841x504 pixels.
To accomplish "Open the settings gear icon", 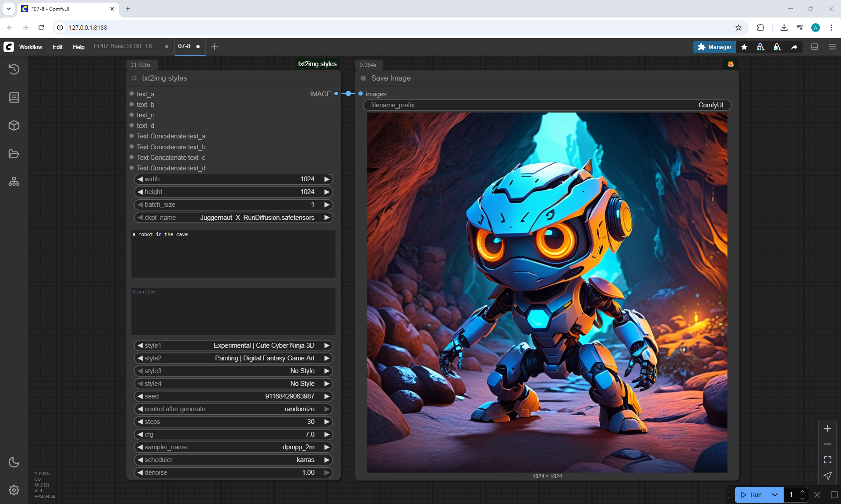I will (x=14, y=490).
